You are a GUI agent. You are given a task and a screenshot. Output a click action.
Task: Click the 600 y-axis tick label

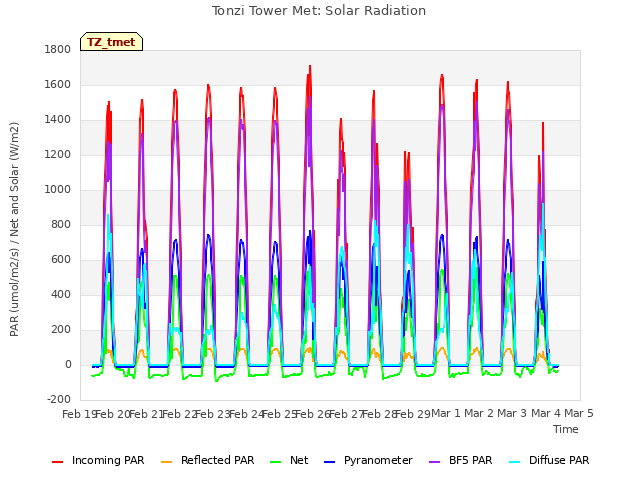coord(61,260)
